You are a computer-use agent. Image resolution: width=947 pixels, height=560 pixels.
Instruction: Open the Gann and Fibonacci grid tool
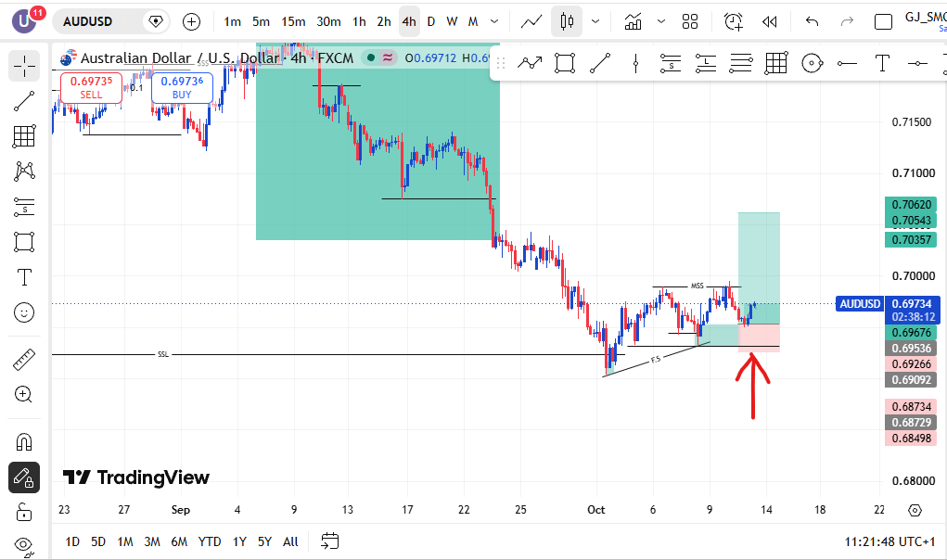[24, 136]
